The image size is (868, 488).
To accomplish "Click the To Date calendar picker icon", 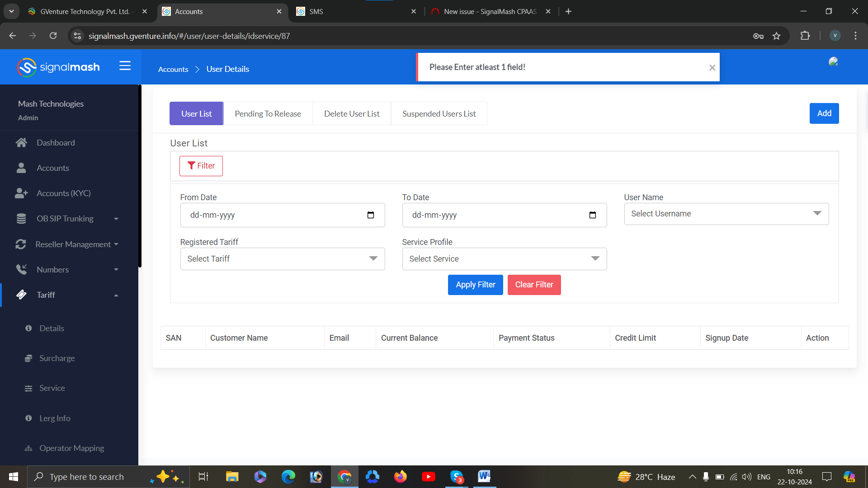I will [593, 215].
